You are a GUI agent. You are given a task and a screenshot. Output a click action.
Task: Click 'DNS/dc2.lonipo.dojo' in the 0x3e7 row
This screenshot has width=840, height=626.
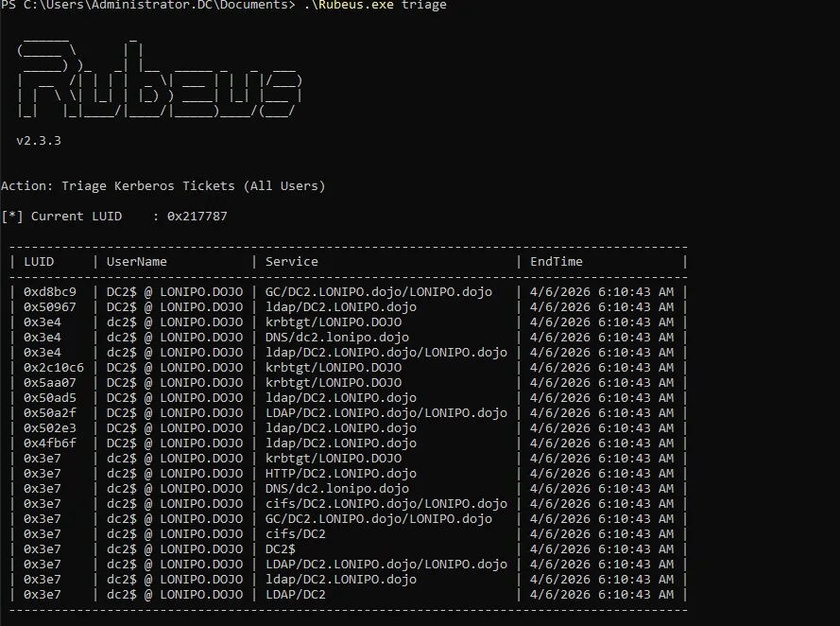pos(337,489)
